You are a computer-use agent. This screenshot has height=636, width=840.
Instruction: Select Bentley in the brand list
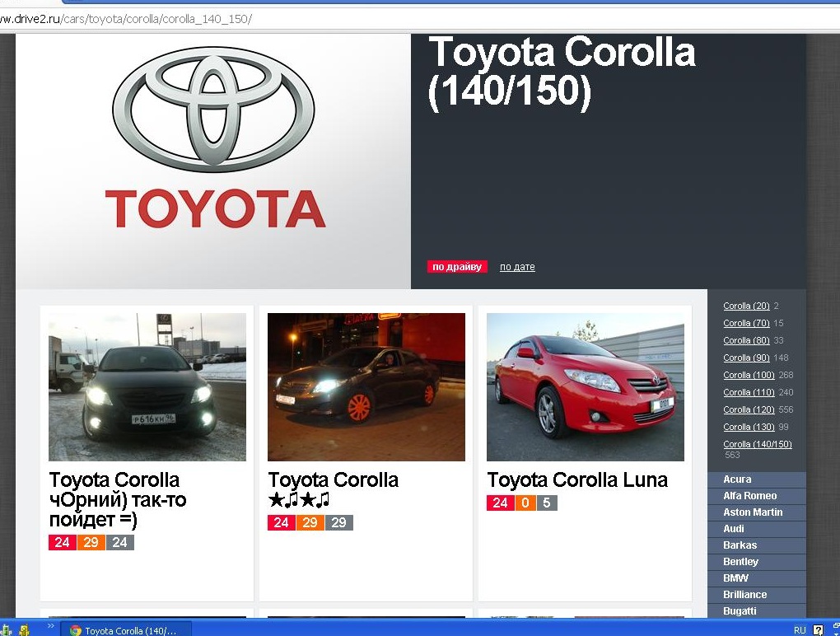pos(757,562)
